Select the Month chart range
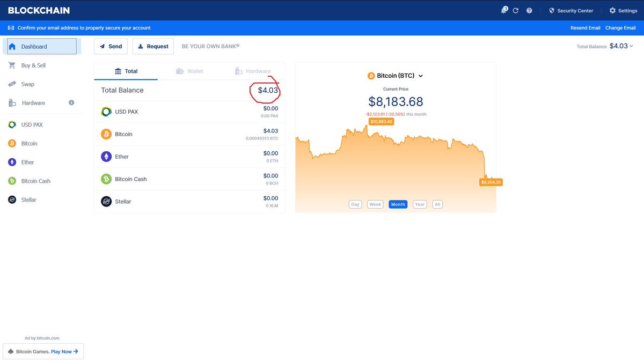 [398, 204]
